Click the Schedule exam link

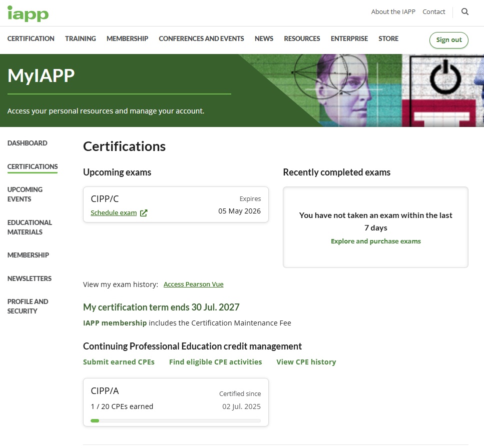(x=114, y=212)
